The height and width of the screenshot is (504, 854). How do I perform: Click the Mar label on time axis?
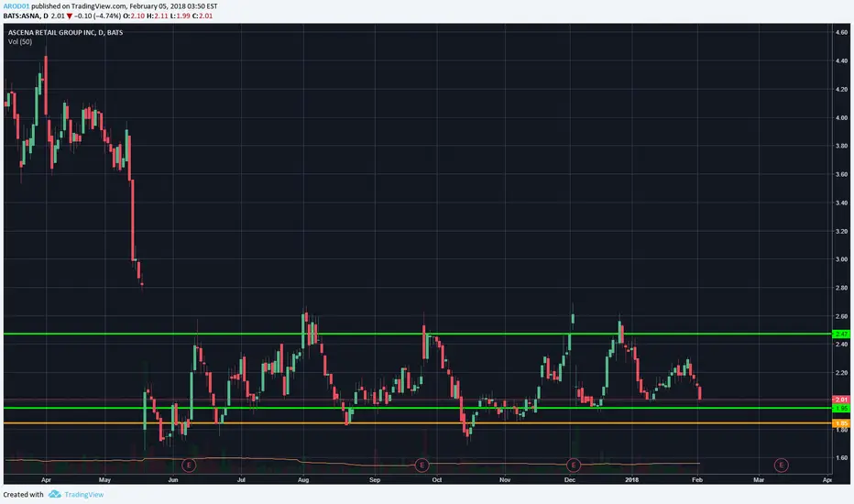coord(759,480)
